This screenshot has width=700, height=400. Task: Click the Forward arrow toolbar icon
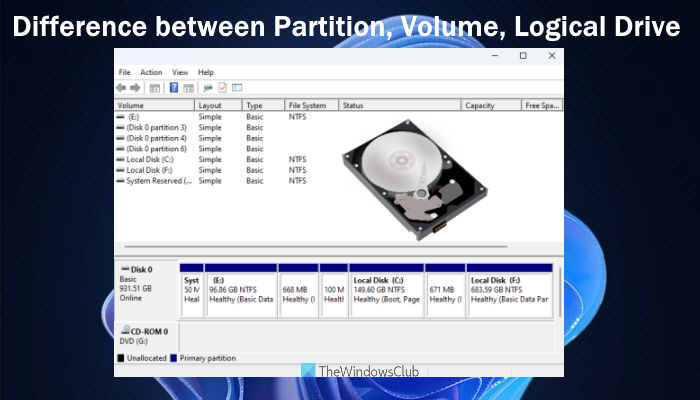pyautogui.click(x=135, y=88)
